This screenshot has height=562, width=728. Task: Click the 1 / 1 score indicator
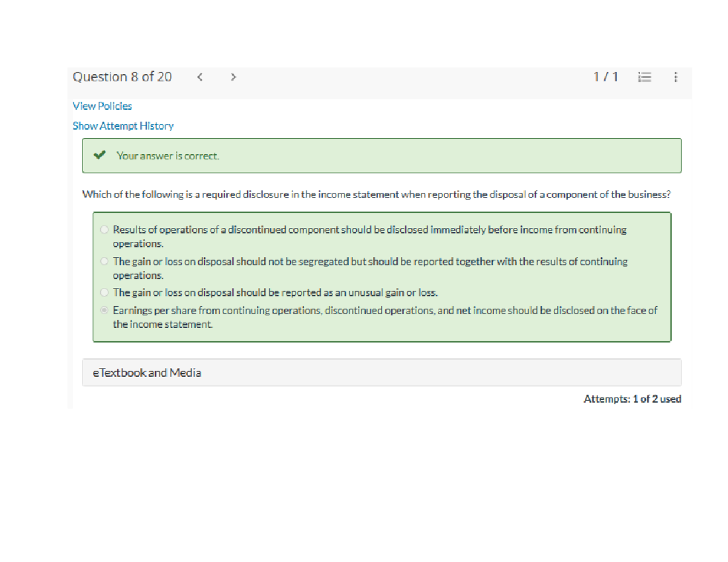(x=605, y=77)
